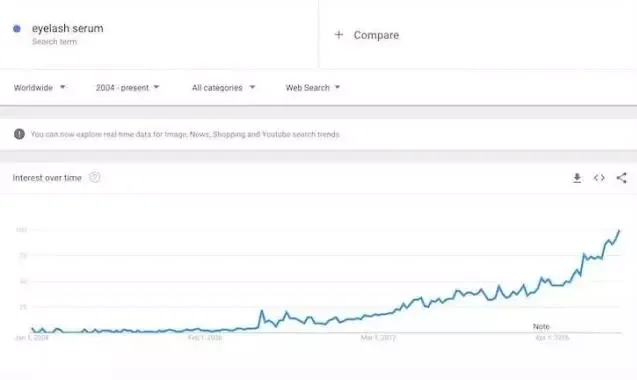Add a Compare search term

pos(376,35)
